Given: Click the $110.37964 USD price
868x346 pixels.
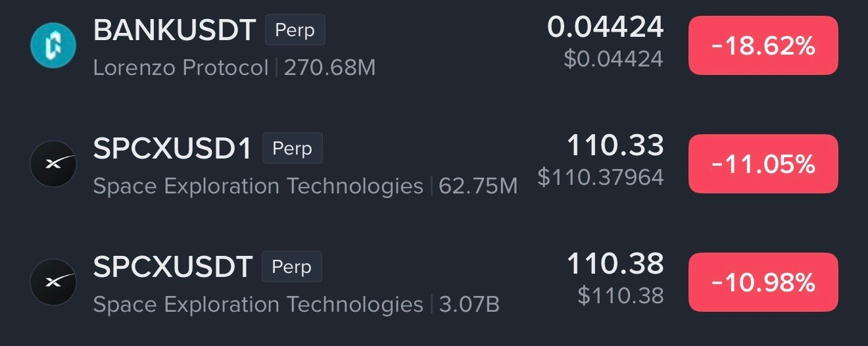Looking at the screenshot, I should [x=600, y=177].
